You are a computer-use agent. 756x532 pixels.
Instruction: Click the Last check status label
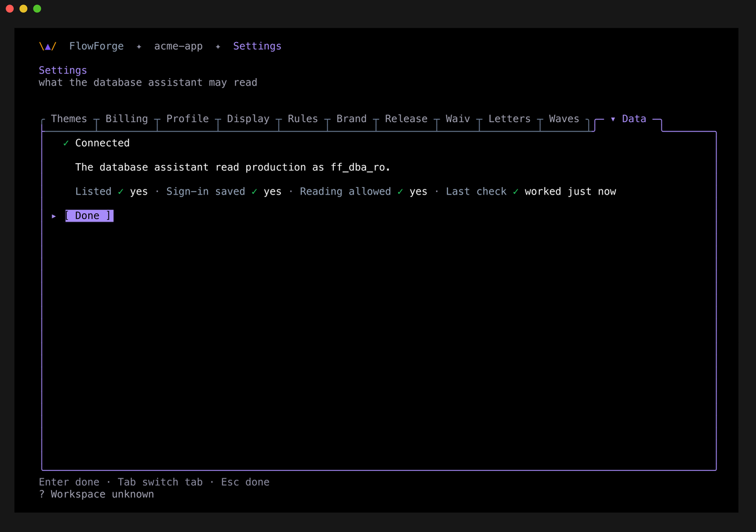point(476,191)
